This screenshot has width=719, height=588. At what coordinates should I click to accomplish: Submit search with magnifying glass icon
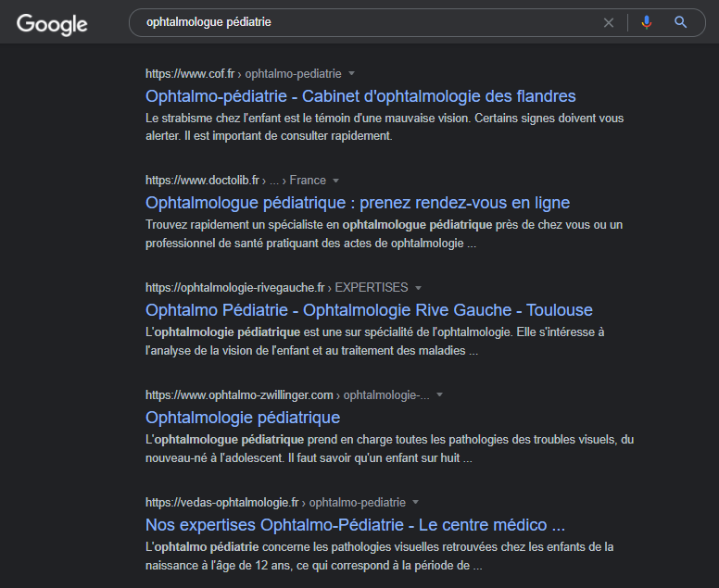(x=680, y=22)
